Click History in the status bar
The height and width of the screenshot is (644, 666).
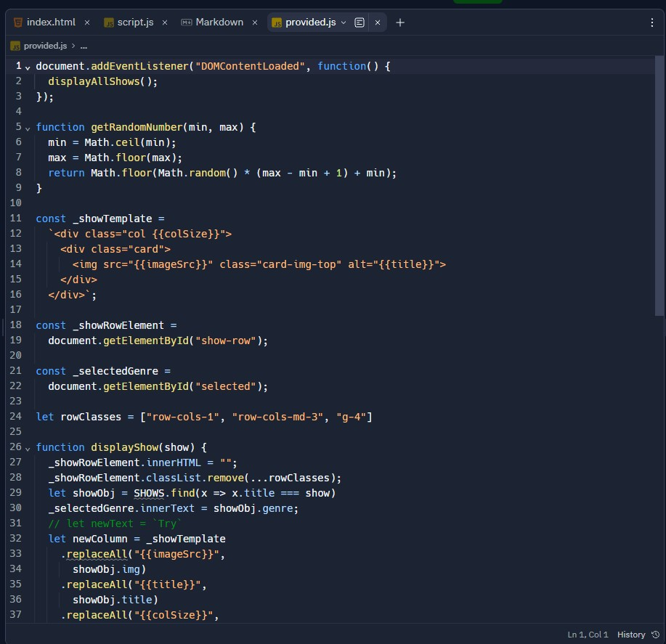tap(630, 634)
